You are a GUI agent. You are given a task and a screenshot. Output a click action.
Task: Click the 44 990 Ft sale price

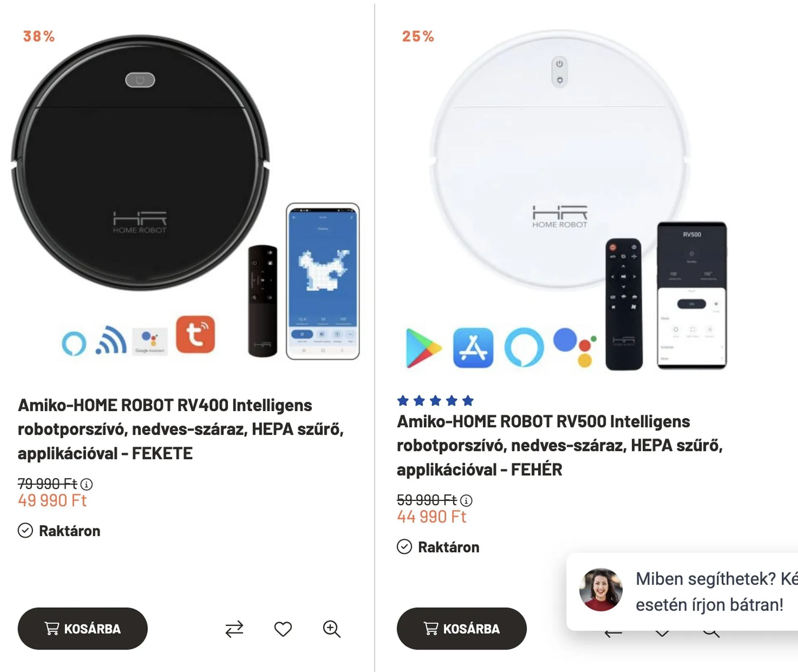click(x=431, y=517)
